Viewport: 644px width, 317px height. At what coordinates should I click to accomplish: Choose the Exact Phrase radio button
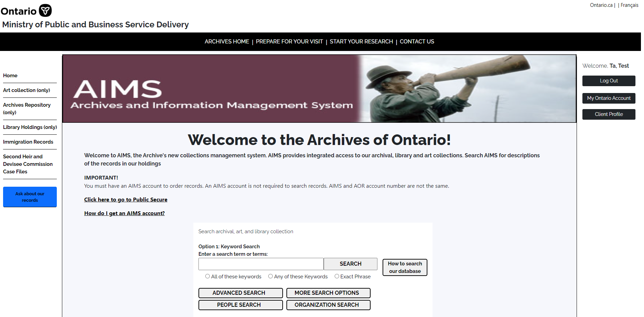pyautogui.click(x=337, y=276)
